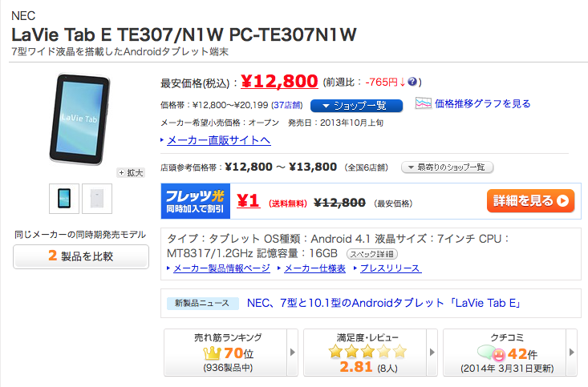Click the help question mark icon
This screenshot has height=387, width=588.
[412, 82]
